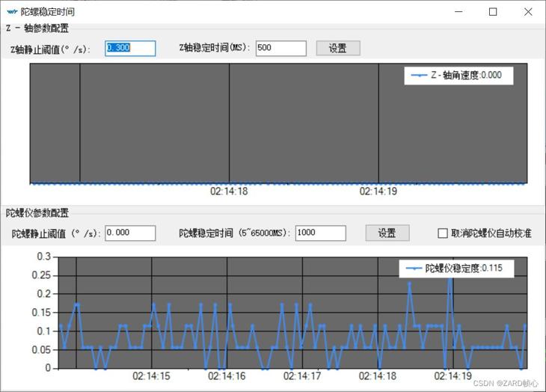
Task: Focus the 陀螺稳定时间 field showing 1000
Action: (x=321, y=233)
